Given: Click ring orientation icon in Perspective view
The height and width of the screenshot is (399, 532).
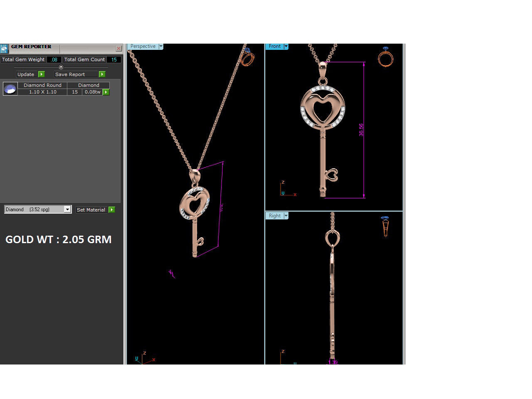Looking at the screenshot, I should [247, 57].
